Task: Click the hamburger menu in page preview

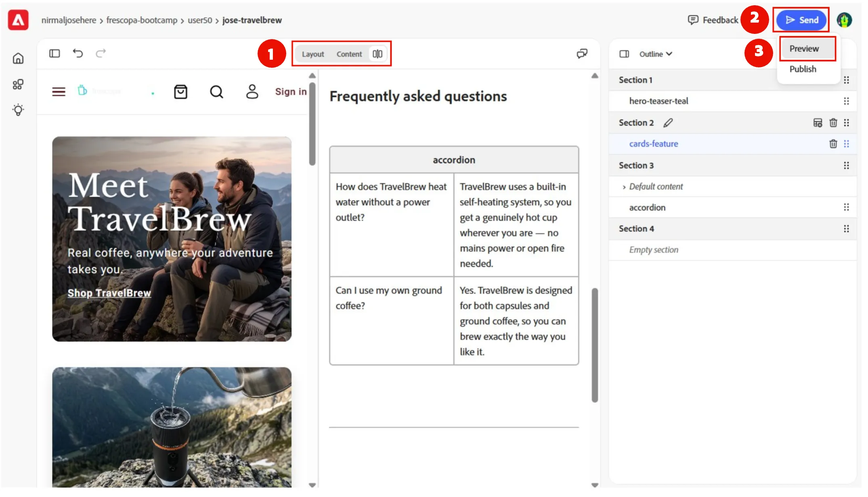Action: point(59,92)
